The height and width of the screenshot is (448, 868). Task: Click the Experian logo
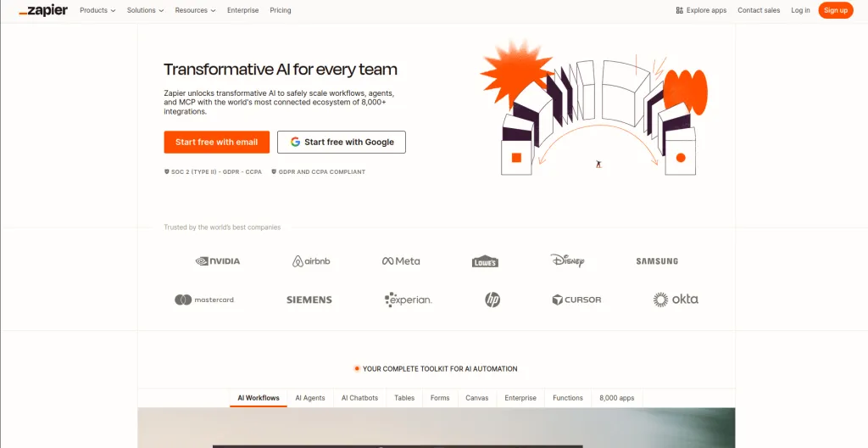tap(408, 300)
